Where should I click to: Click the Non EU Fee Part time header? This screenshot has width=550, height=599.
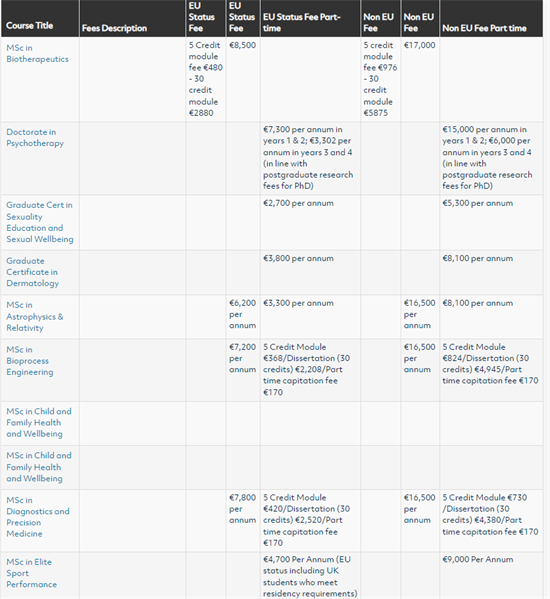pyautogui.click(x=484, y=28)
